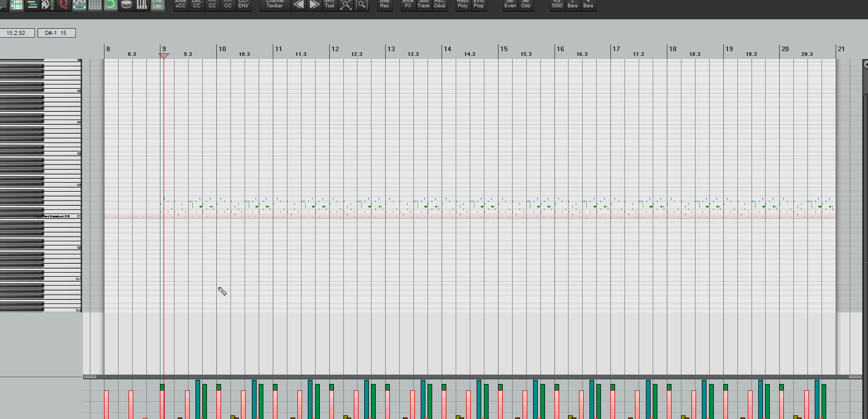This screenshot has height=419, width=868.
Task: Click the DEL CC button
Action: [196, 5]
